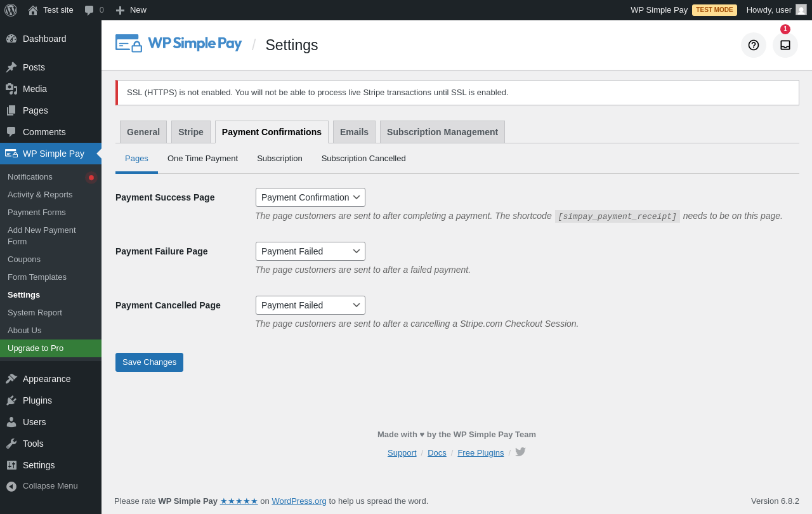Image resolution: width=812 pixels, height=514 pixels.
Task: Open the Support footer link
Action: point(402,452)
